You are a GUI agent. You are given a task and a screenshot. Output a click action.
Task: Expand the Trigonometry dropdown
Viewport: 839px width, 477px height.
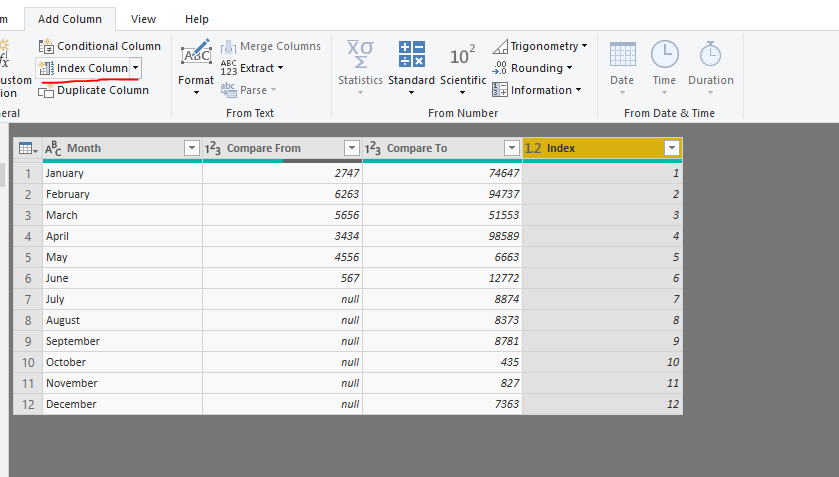(584, 46)
